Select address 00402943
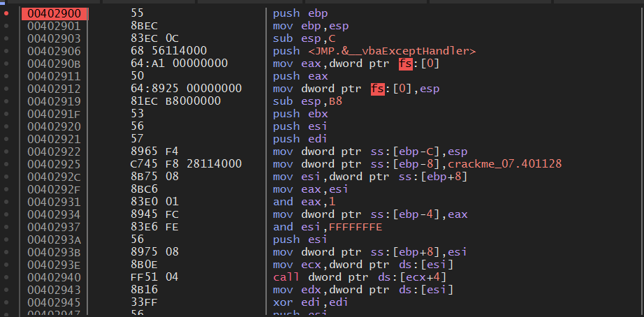The height and width of the screenshot is (317, 644). (x=54, y=290)
